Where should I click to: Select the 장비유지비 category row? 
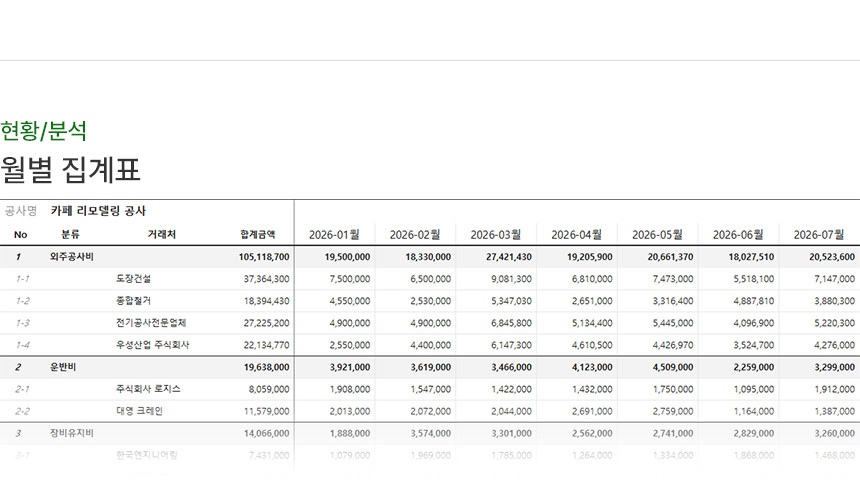[x=71, y=433]
